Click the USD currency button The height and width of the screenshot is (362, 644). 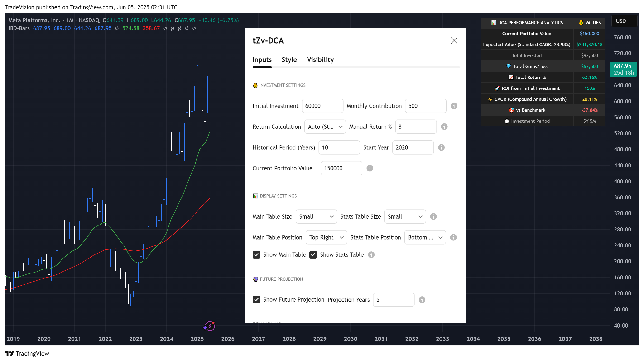click(624, 21)
